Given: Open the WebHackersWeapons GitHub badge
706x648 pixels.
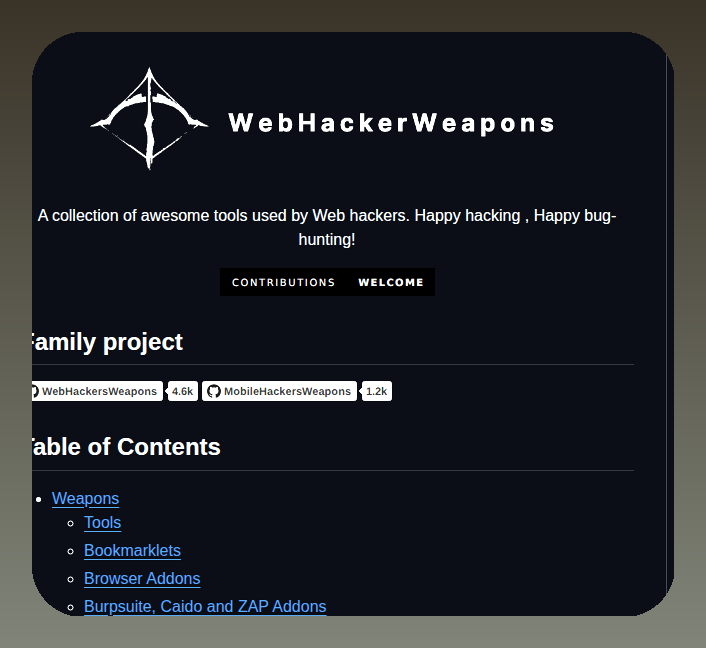Looking at the screenshot, I should (x=97, y=391).
